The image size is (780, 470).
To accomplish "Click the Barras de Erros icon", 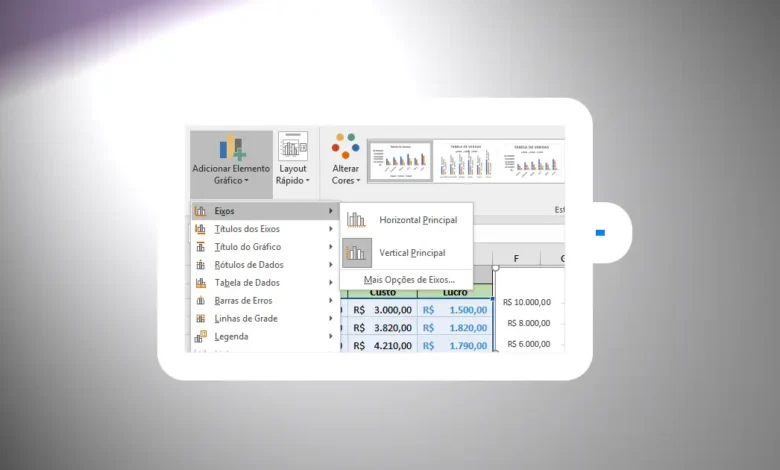I will [x=201, y=301].
